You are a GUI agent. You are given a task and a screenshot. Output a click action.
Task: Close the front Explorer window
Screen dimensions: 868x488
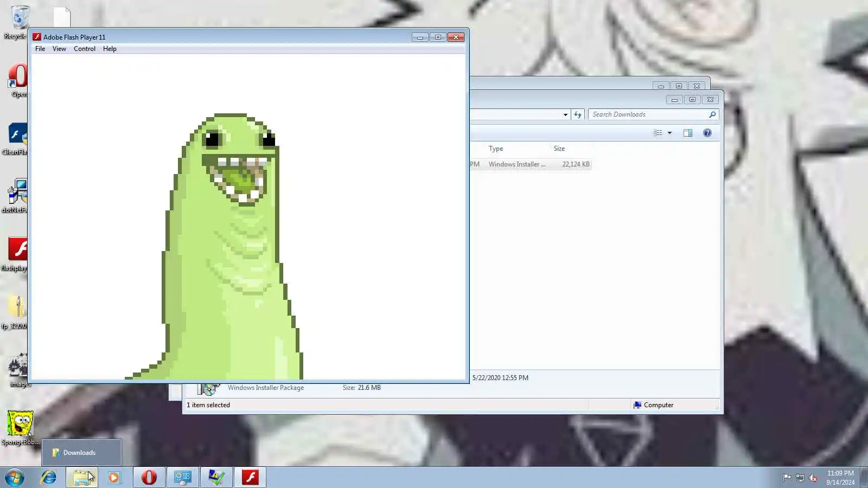point(710,100)
